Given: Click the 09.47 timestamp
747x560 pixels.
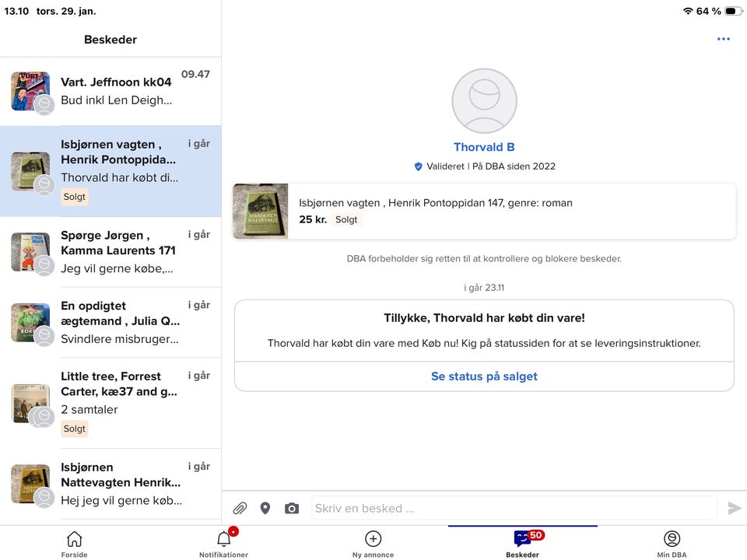Looking at the screenshot, I should coord(195,75).
